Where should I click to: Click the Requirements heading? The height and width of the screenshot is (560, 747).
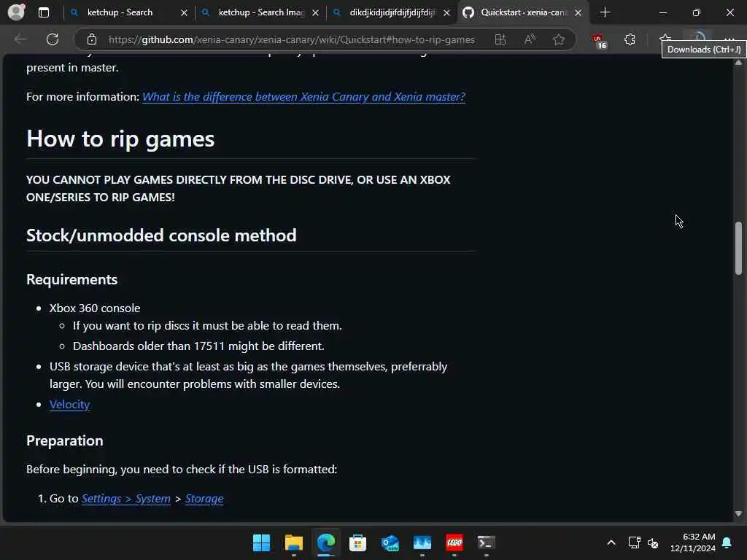click(72, 279)
